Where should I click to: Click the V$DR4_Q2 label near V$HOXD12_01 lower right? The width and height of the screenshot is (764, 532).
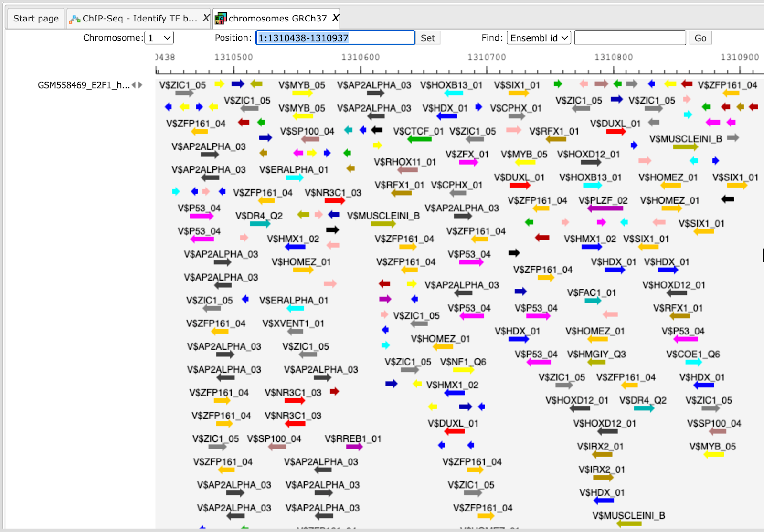point(643,400)
